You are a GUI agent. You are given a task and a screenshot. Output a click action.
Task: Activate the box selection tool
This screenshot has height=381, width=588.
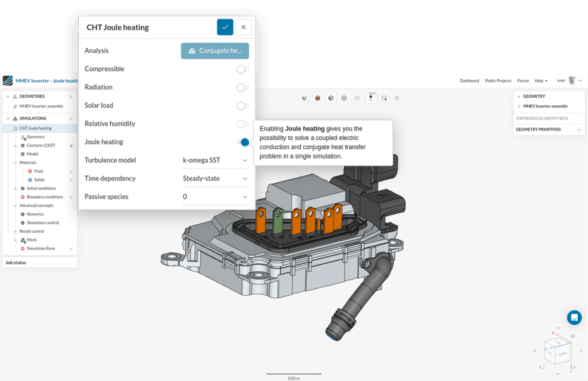pos(384,98)
